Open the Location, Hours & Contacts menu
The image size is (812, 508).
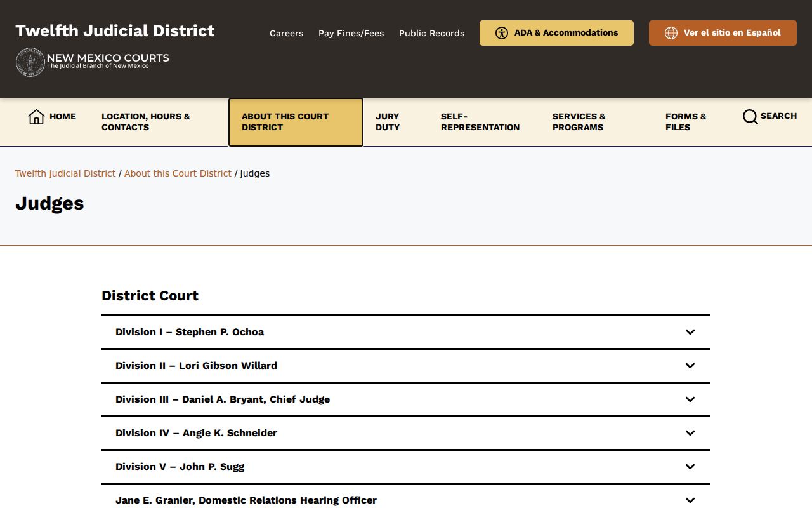(x=146, y=122)
